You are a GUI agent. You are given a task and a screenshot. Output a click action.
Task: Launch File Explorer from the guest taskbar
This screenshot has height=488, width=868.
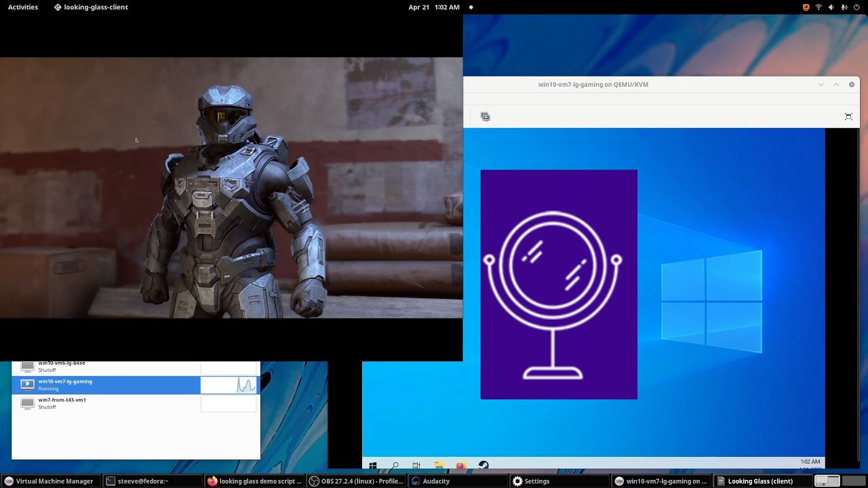(x=439, y=466)
